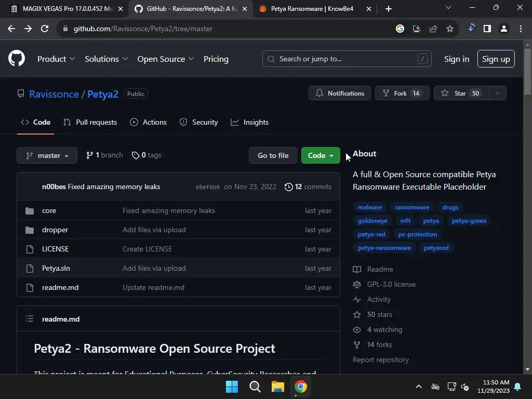Switch to the Code tab
This screenshot has height=399, width=532.
pos(36,122)
